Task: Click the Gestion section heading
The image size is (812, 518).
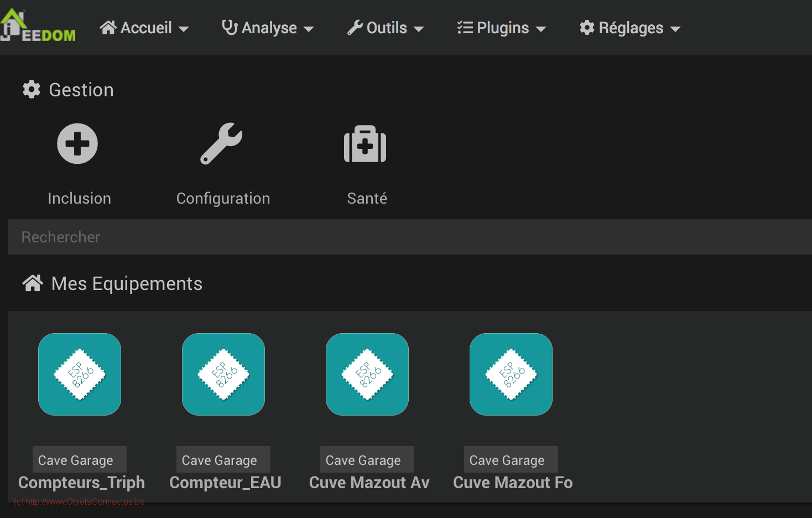Action: [81, 90]
